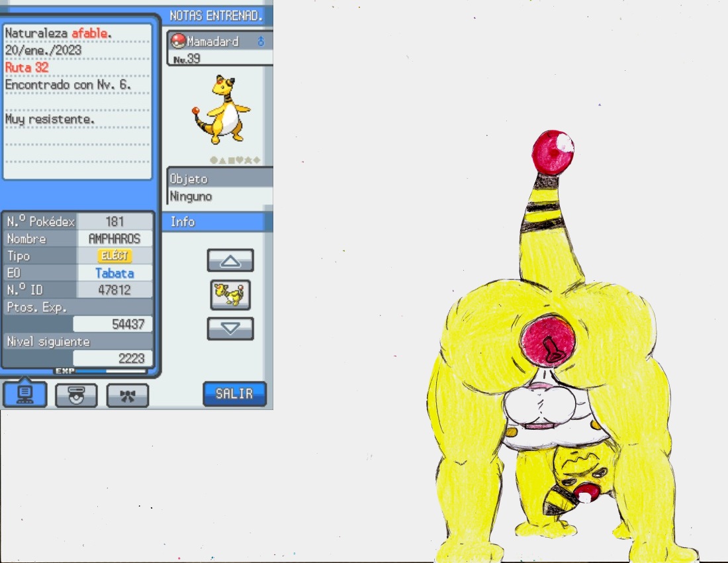Screen dimensions: 728x563
Task: Click the SALIR button
Action: 234,394
